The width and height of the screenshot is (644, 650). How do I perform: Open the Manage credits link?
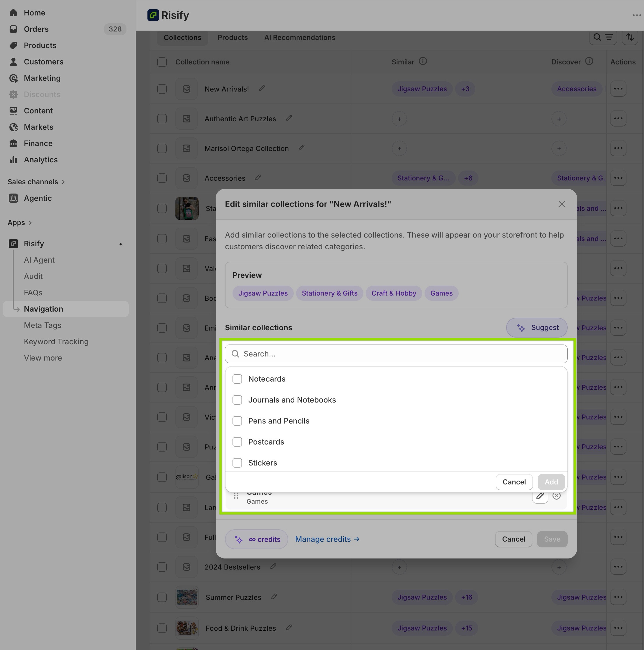pyautogui.click(x=327, y=539)
